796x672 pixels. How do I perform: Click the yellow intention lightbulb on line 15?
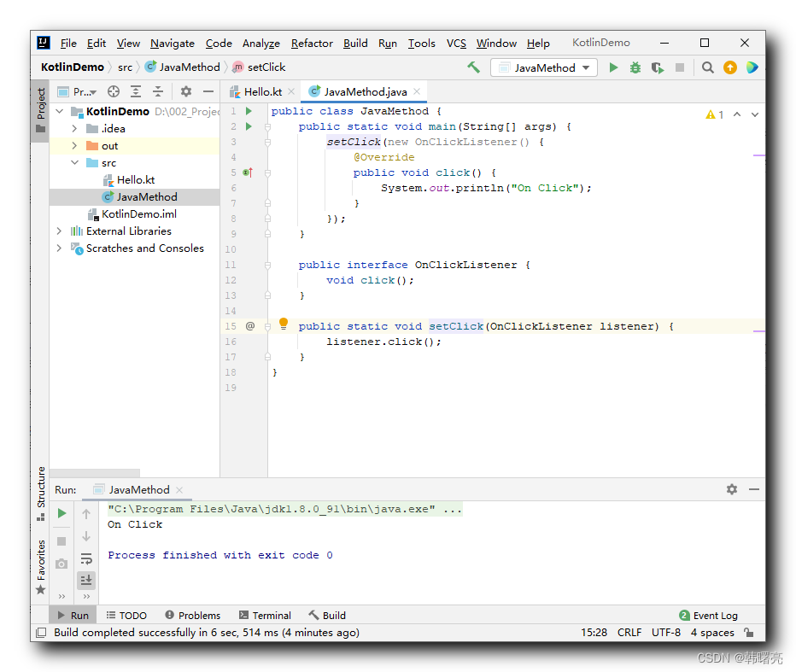tap(284, 324)
